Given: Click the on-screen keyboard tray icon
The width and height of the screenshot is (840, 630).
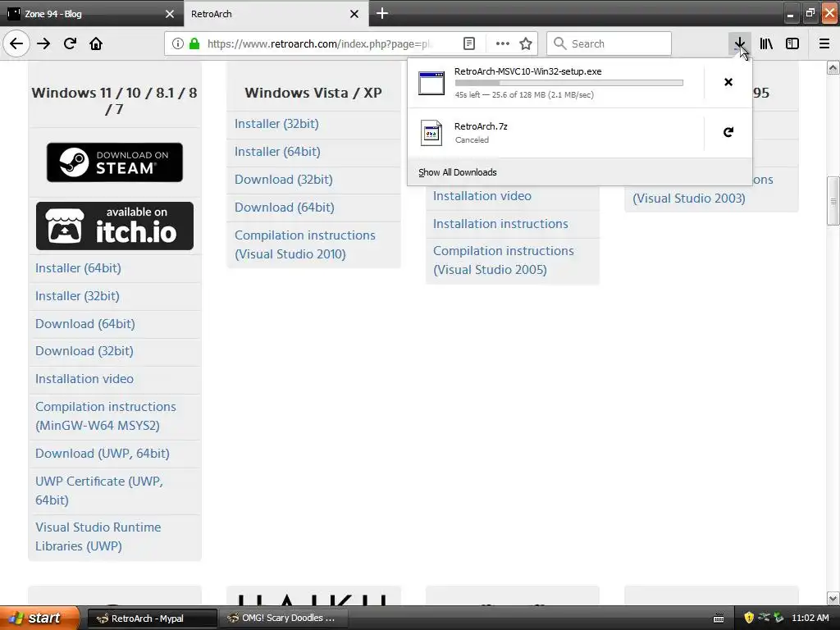Looking at the screenshot, I should coord(719,619).
